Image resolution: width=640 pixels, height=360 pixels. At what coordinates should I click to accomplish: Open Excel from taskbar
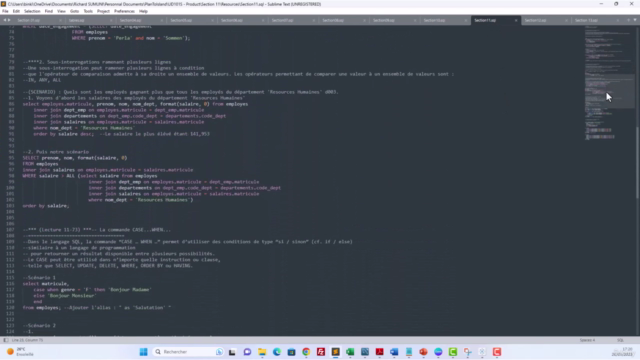350,352
